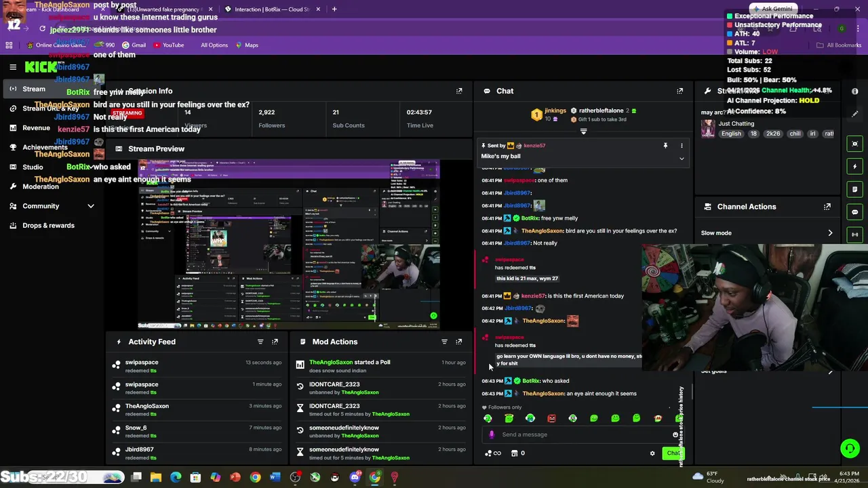The image size is (868, 488).
Task: Open Microsoft Word in taskbar
Action: click(275, 478)
